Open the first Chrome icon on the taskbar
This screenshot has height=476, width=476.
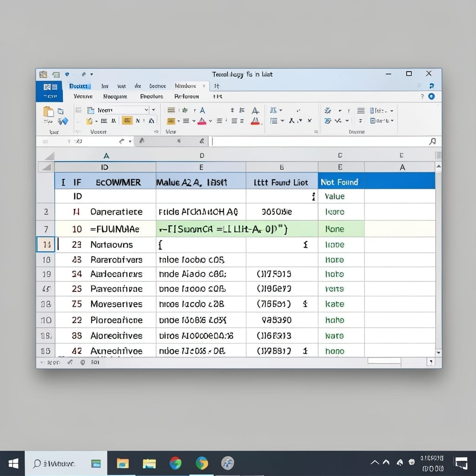175,463
